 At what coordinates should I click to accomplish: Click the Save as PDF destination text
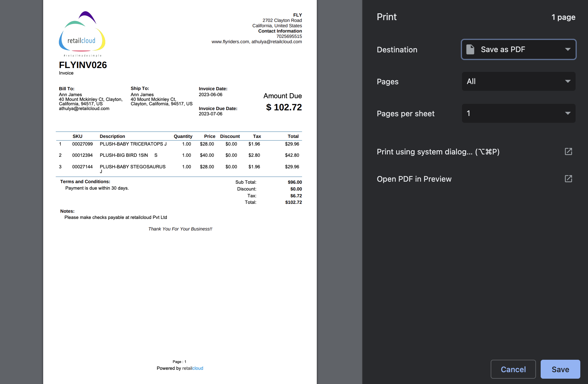click(503, 49)
